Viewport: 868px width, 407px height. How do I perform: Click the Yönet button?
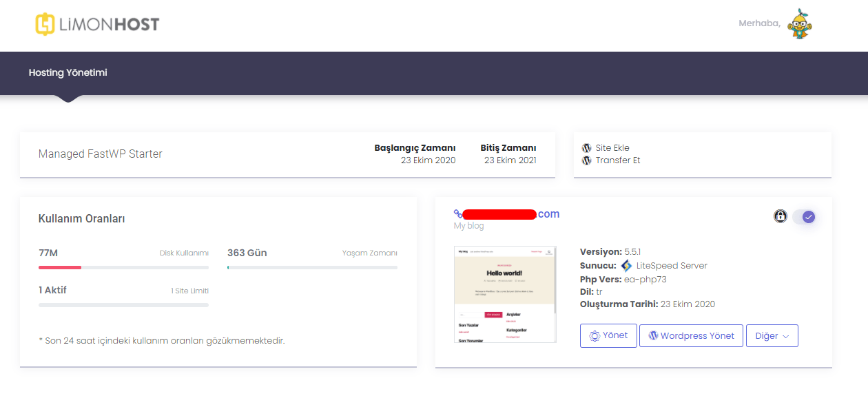pos(608,335)
